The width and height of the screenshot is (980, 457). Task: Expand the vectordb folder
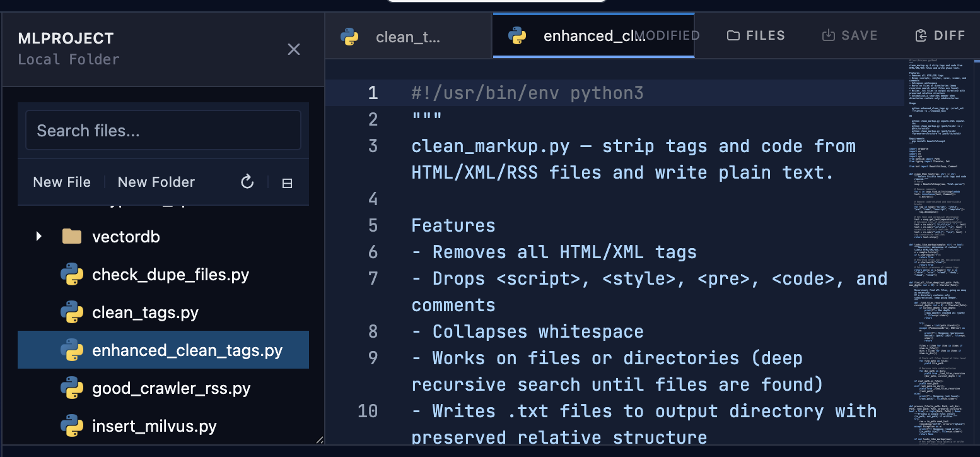(38, 236)
